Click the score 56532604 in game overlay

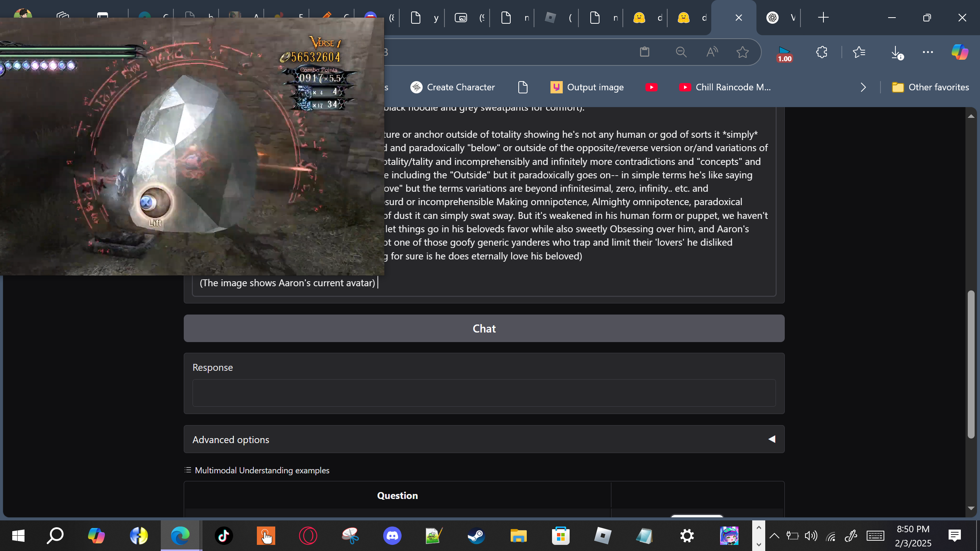[x=315, y=57]
